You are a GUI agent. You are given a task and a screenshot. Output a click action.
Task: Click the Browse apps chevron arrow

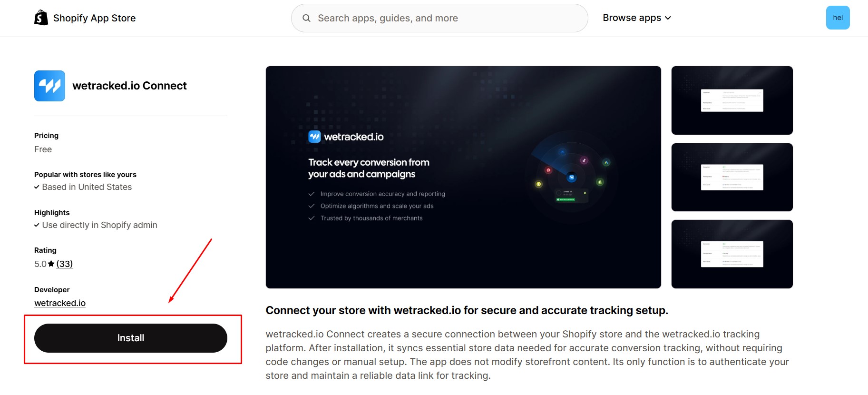pos(668,18)
